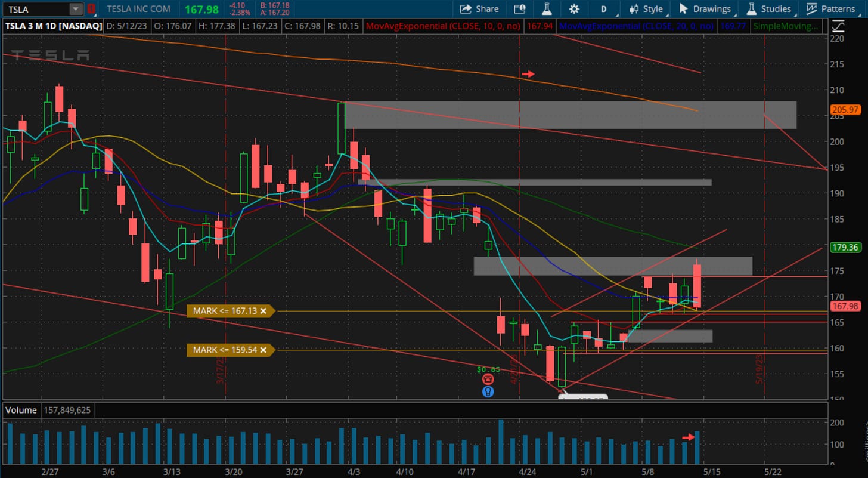The height and width of the screenshot is (478, 868).
Task: Open the D timeframe selector
Action: (x=603, y=9)
